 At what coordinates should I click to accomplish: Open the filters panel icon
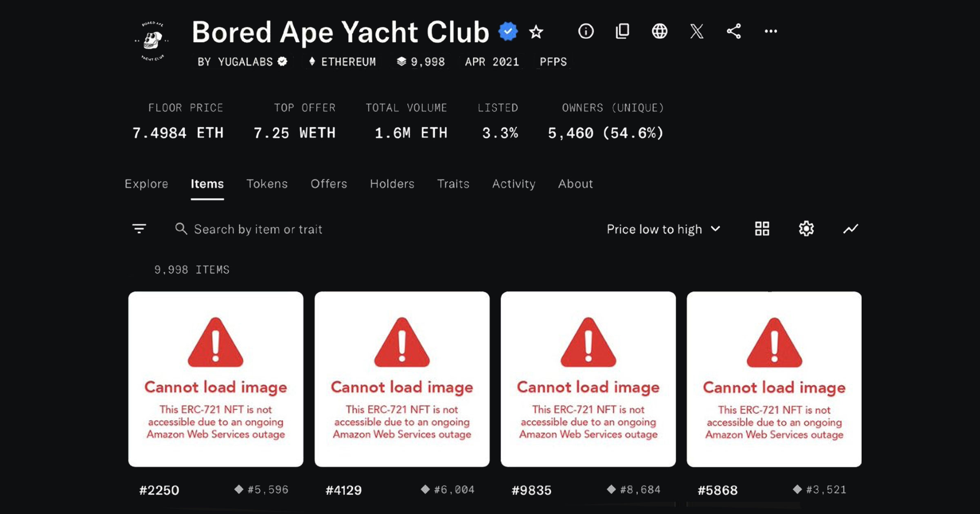[139, 229]
